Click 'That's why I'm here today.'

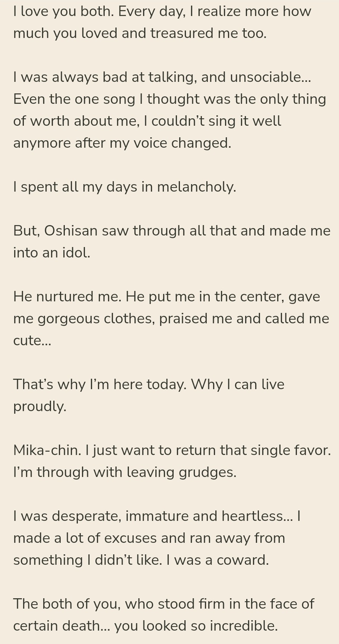[100, 385]
